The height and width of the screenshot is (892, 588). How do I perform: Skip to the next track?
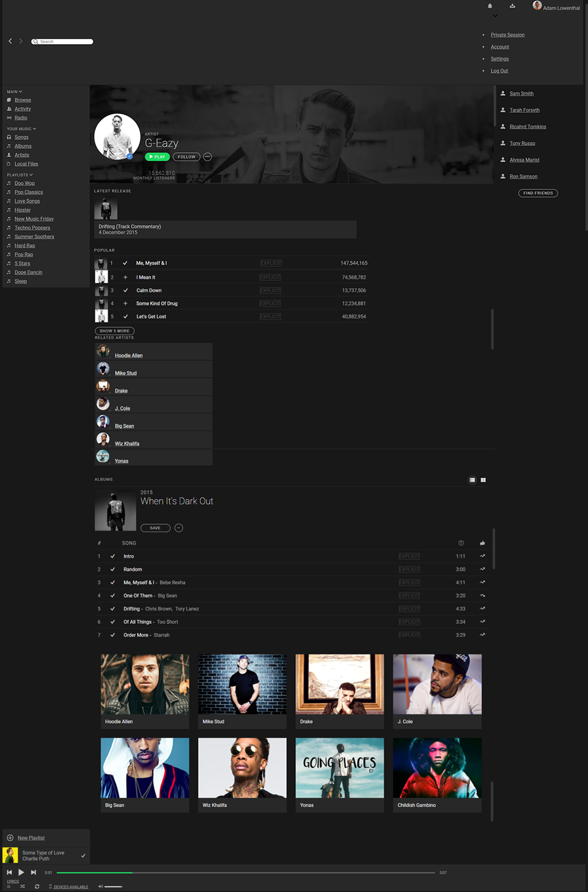(x=34, y=872)
